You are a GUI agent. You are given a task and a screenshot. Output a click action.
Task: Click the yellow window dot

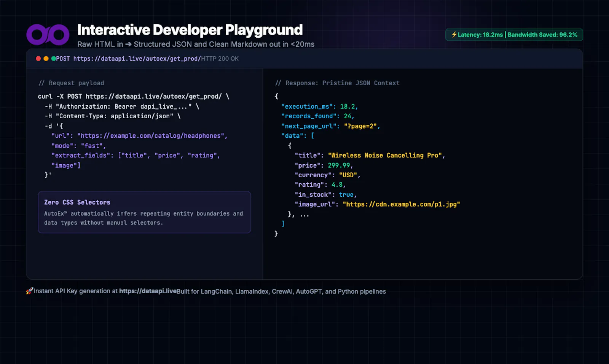[x=46, y=59]
